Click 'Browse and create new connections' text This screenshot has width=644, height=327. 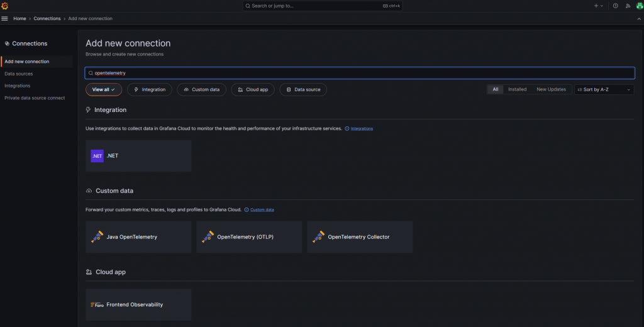[125, 54]
